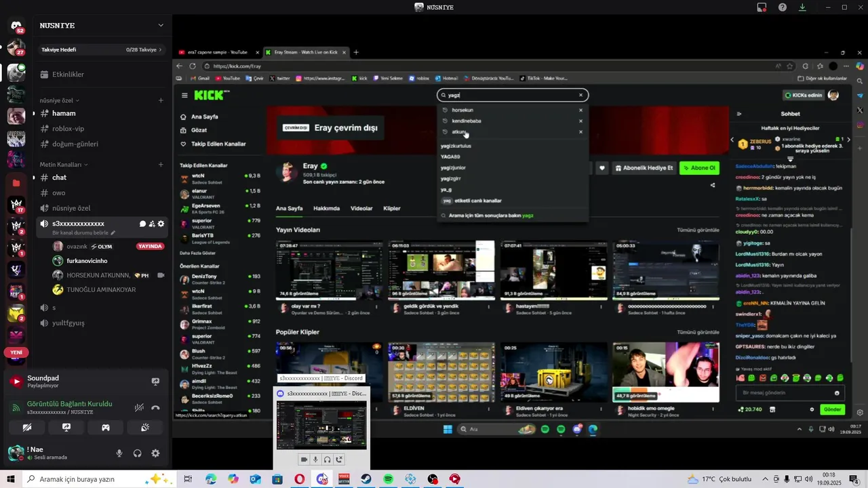Viewport: 868px width, 488px height.
Task: Add channel to Metin Kanalları category
Action: point(161,165)
